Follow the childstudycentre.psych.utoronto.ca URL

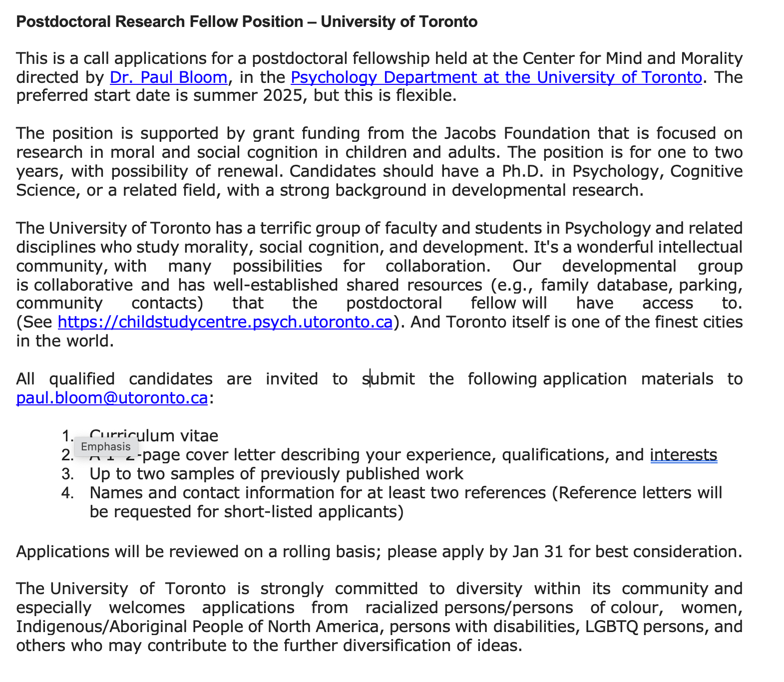point(225,322)
